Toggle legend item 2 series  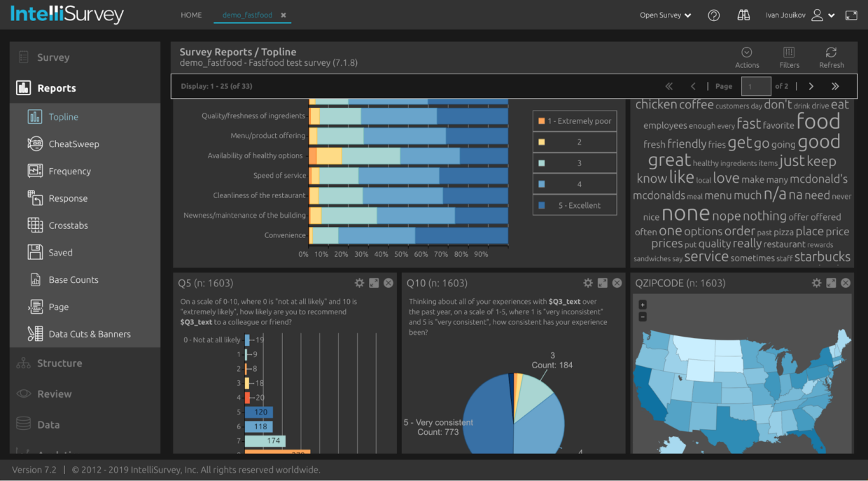click(575, 142)
